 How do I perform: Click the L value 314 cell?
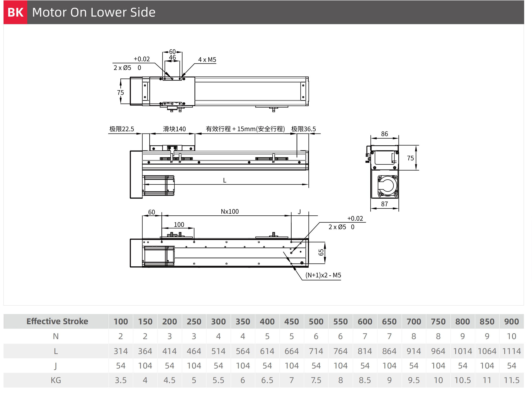[121, 351]
